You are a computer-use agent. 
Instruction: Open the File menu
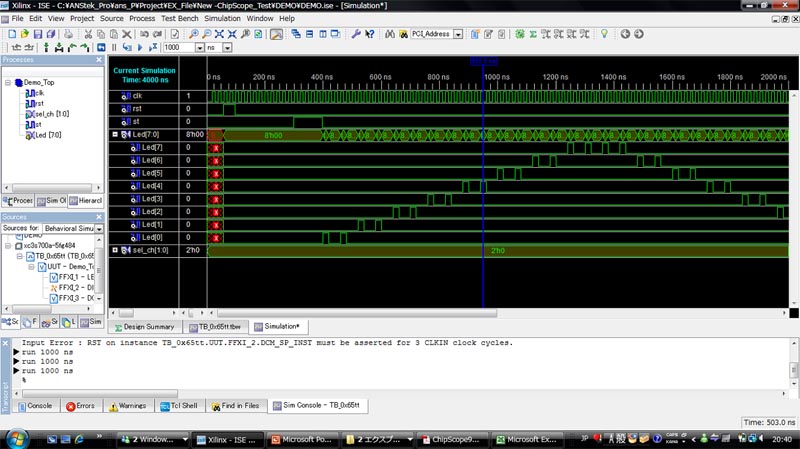coord(17,18)
